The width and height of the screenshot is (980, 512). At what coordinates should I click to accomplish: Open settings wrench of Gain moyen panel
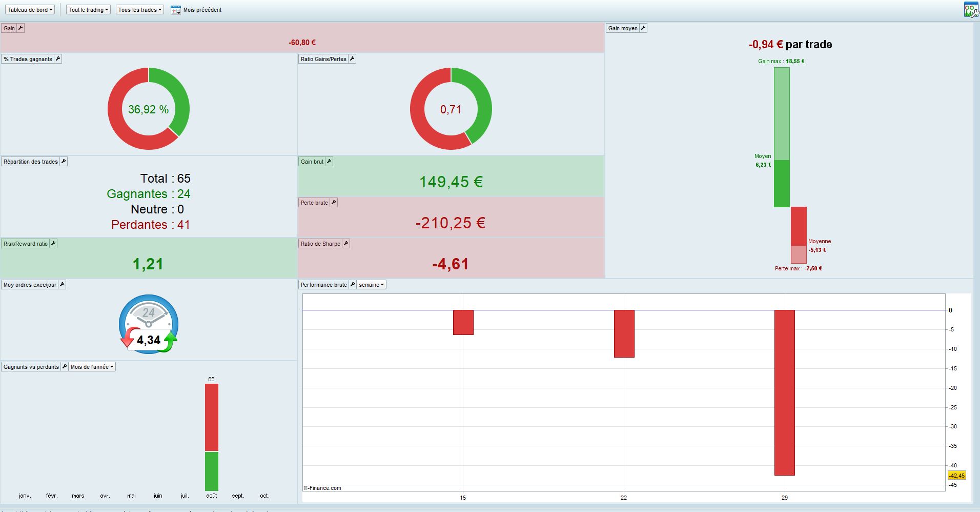pos(643,28)
